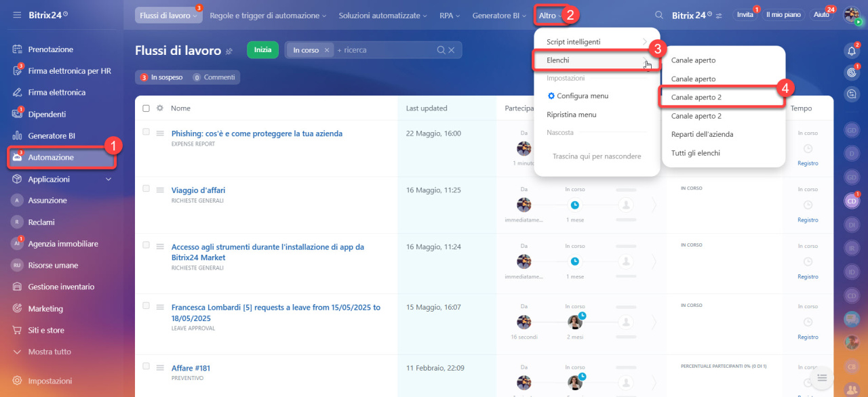
Task: Open Registro for the Phishing row
Action: coord(808,163)
